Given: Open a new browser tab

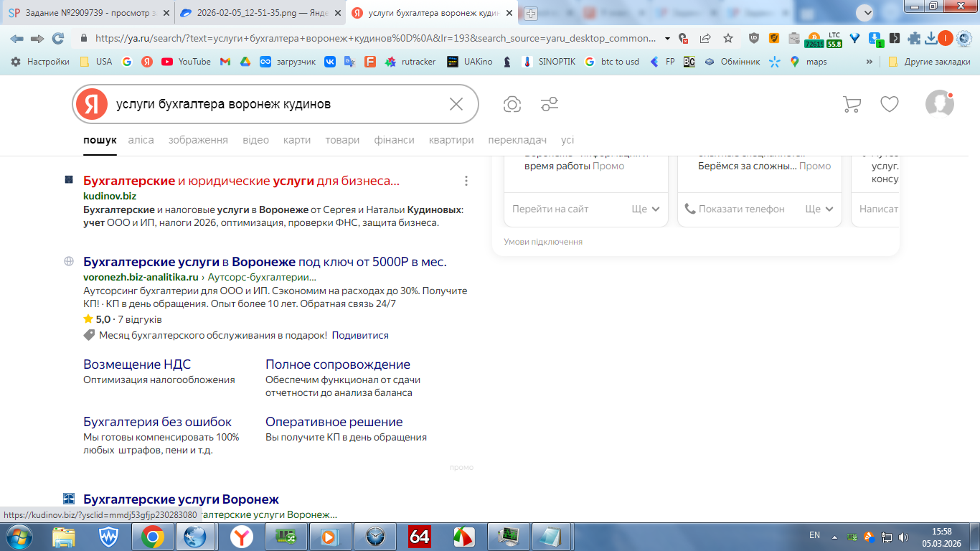Looking at the screenshot, I should (530, 13).
